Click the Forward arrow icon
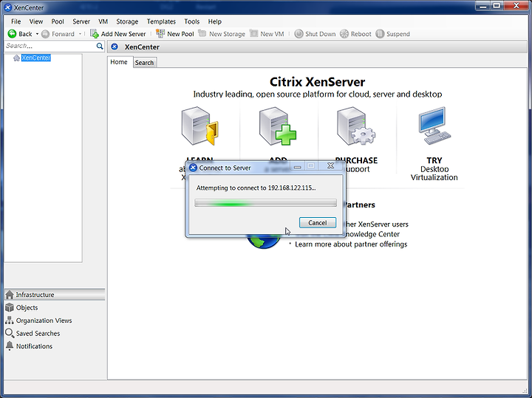 [x=46, y=34]
